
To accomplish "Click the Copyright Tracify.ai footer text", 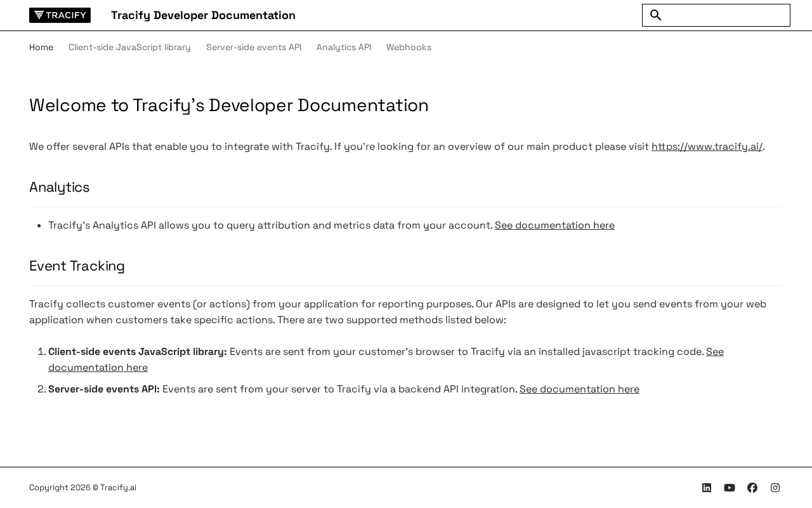I will coord(82,488).
